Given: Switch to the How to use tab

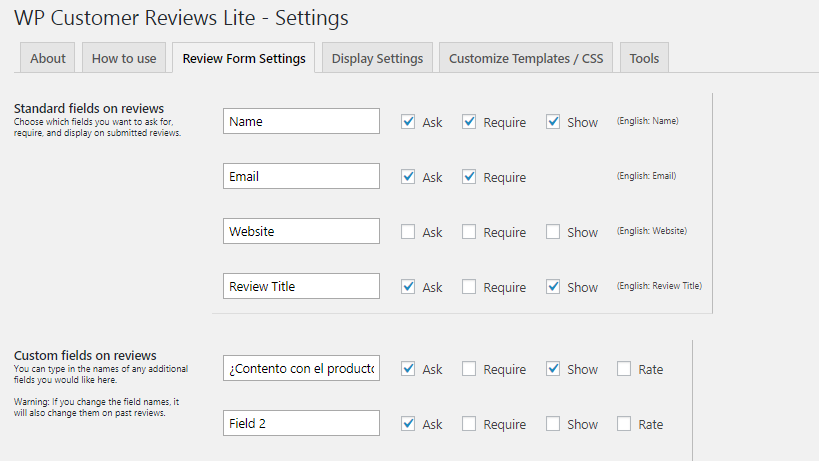Looking at the screenshot, I should [x=124, y=58].
